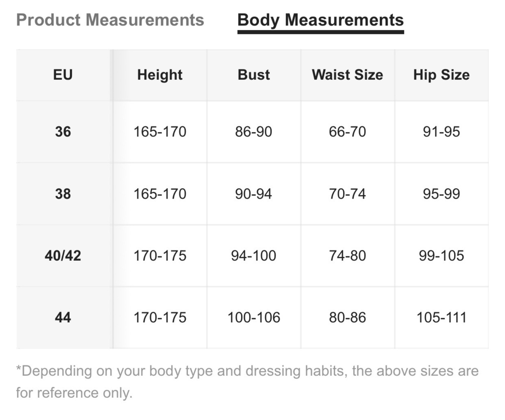Select the EU size 38 row label
Image resolution: width=505 pixels, height=420 pixels.
click(x=63, y=194)
